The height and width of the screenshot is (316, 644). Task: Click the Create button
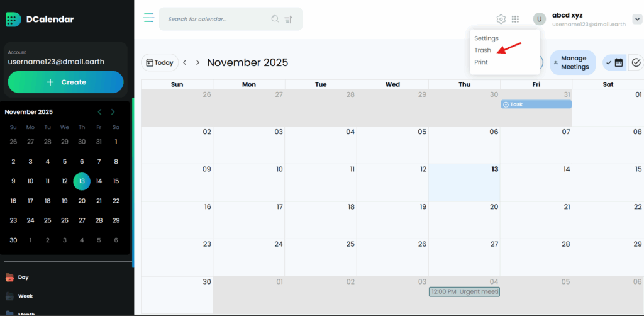click(x=66, y=82)
